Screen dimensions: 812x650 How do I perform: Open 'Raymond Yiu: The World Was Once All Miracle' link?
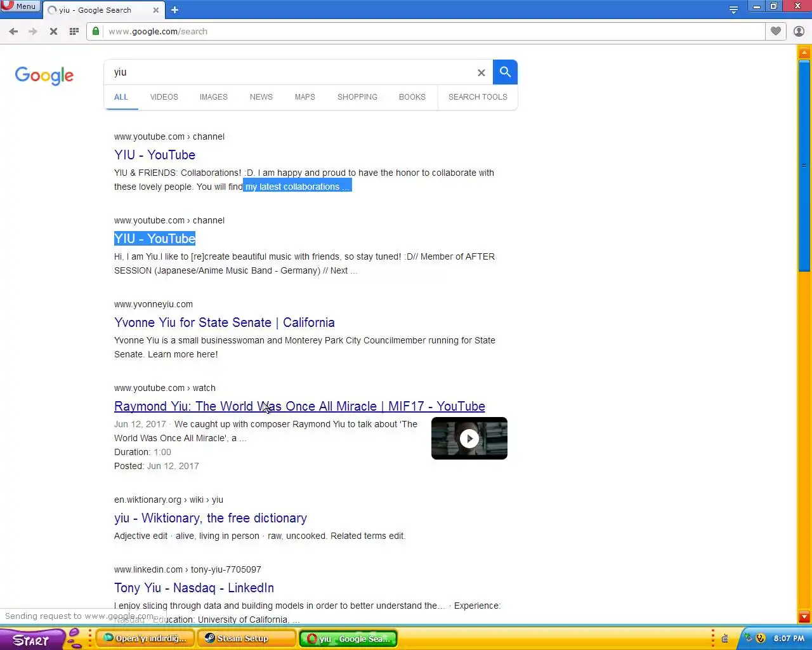pyautogui.click(x=299, y=406)
